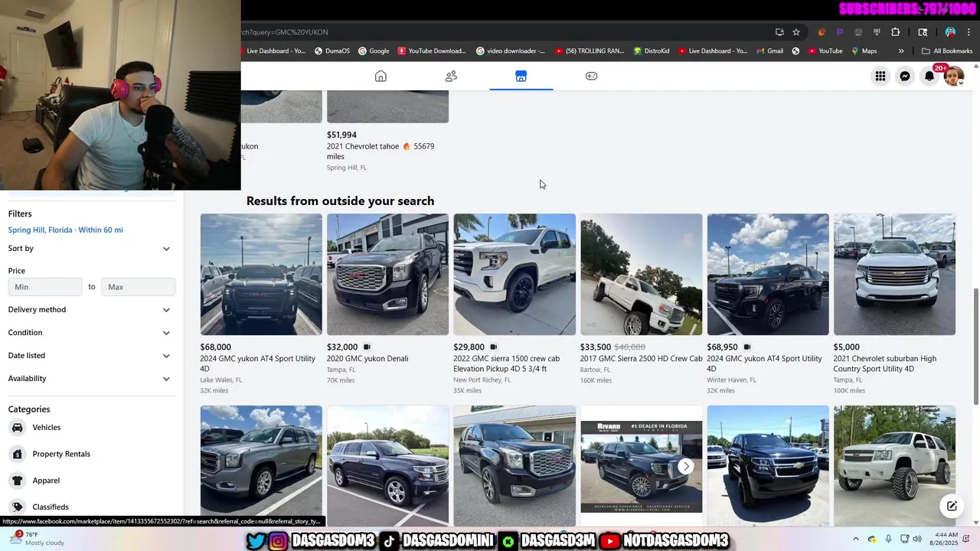
Task: Click the new message compose icon
Action: point(952,506)
